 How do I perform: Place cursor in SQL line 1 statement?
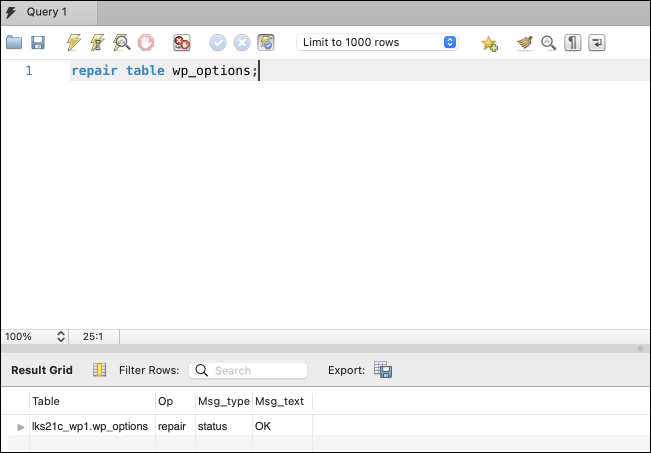(165, 71)
